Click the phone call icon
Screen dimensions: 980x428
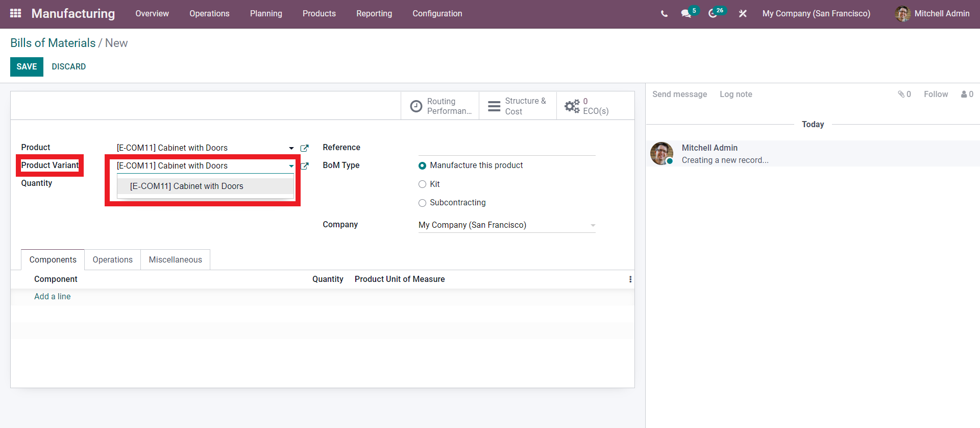[x=664, y=14]
